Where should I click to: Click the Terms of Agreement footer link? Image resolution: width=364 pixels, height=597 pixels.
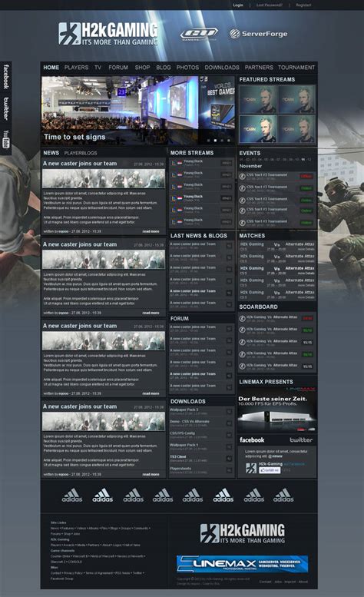[99, 573]
